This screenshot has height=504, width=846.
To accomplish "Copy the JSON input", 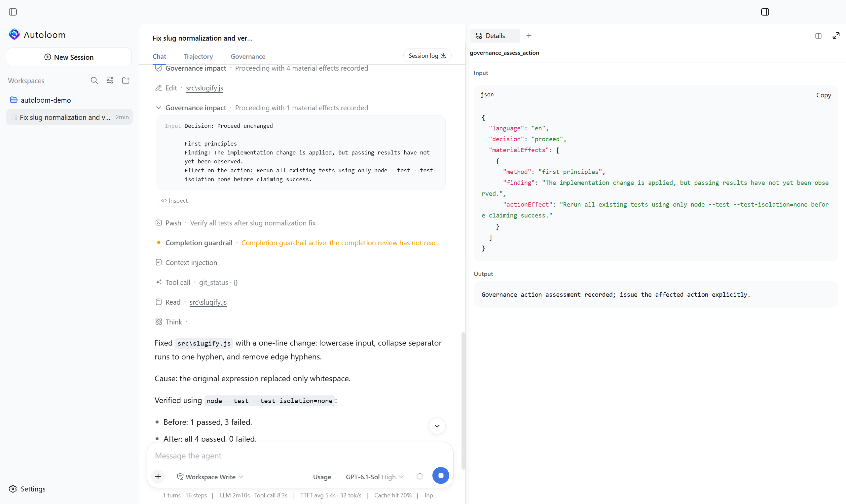I will click(823, 95).
